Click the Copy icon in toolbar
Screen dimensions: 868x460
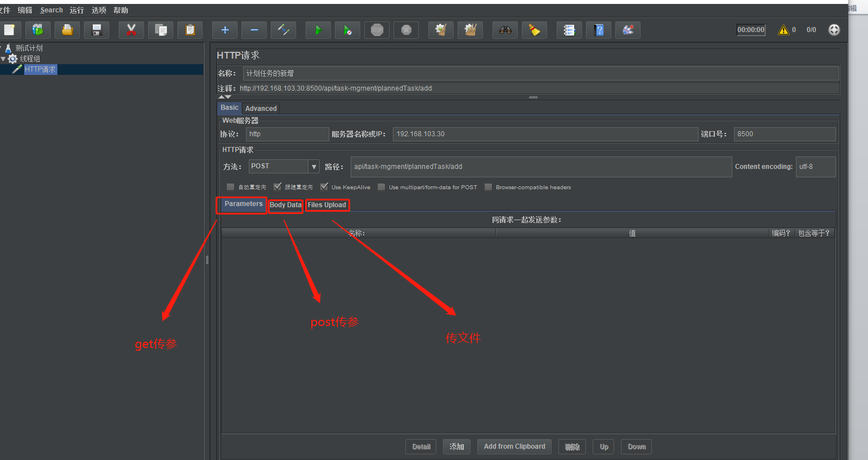[160, 30]
